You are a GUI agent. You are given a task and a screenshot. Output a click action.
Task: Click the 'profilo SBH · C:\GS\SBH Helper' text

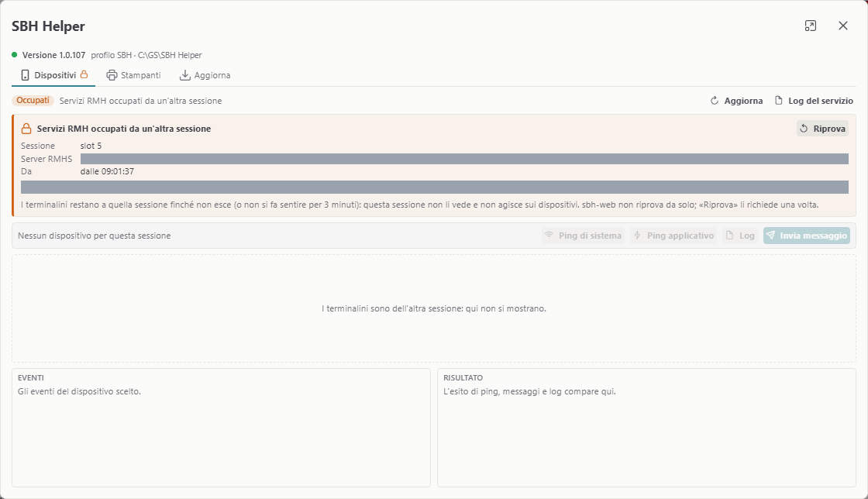[x=146, y=55]
